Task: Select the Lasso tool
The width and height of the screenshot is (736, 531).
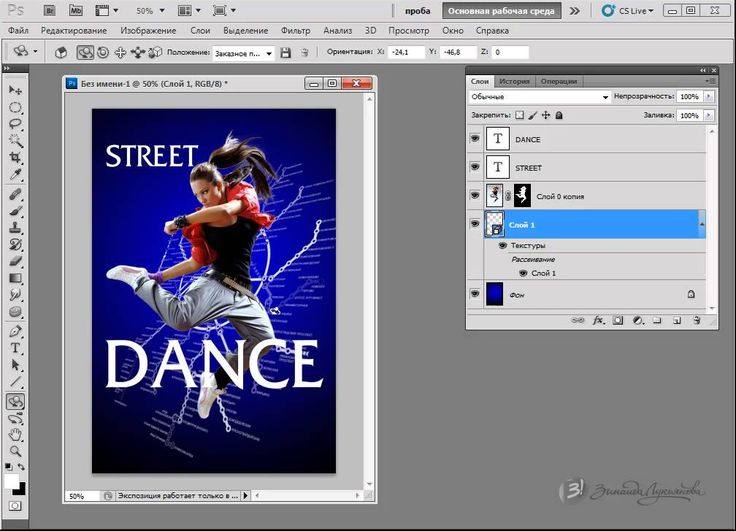Action: tap(16, 123)
